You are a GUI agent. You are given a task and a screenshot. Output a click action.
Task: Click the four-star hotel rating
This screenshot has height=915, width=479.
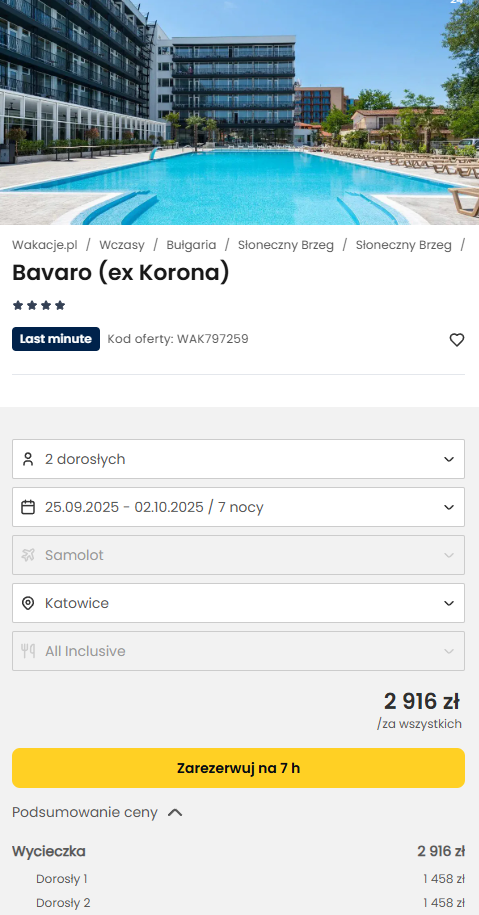[39, 305]
